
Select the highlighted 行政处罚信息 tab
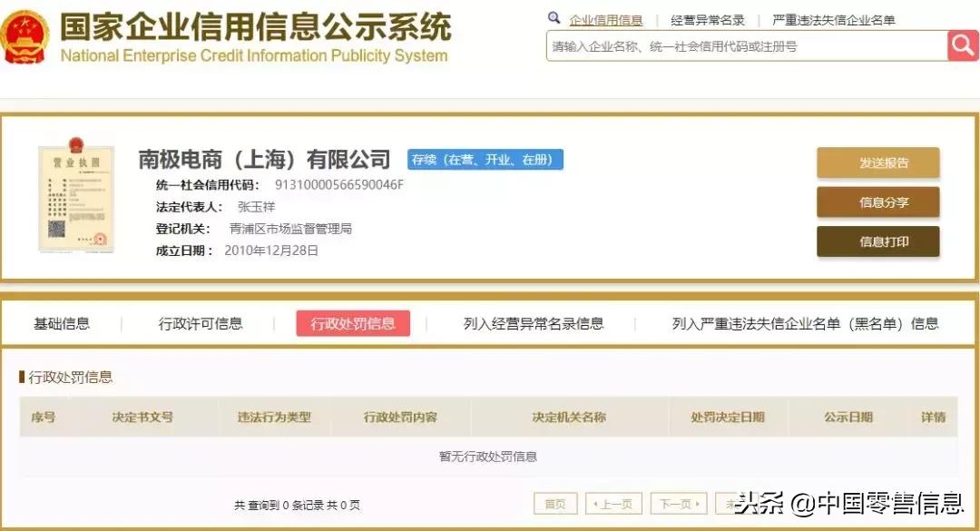pos(353,323)
